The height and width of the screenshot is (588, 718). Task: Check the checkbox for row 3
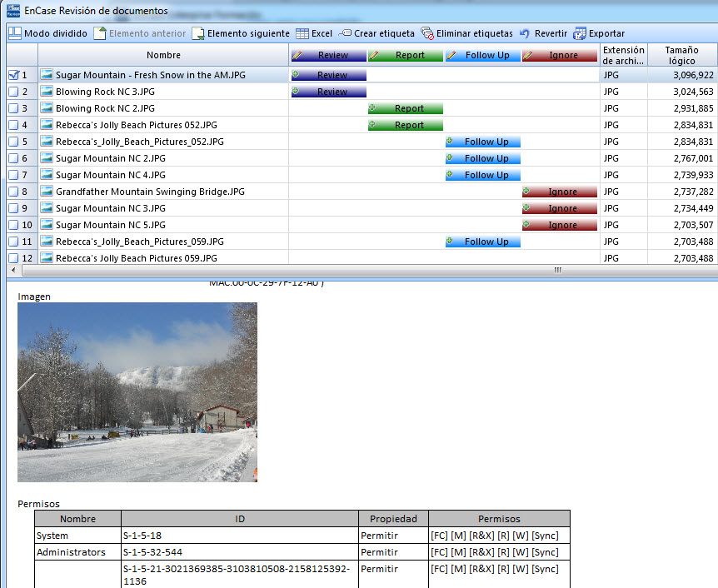(13, 108)
